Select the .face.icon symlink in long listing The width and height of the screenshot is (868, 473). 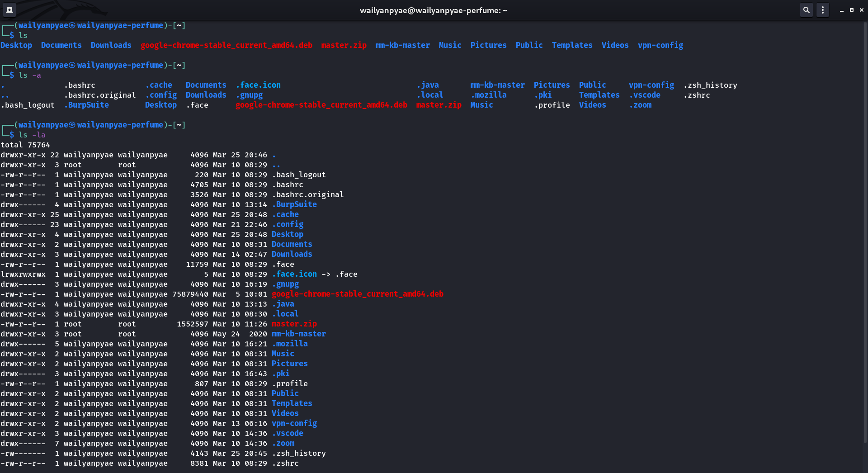click(x=294, y=274)
